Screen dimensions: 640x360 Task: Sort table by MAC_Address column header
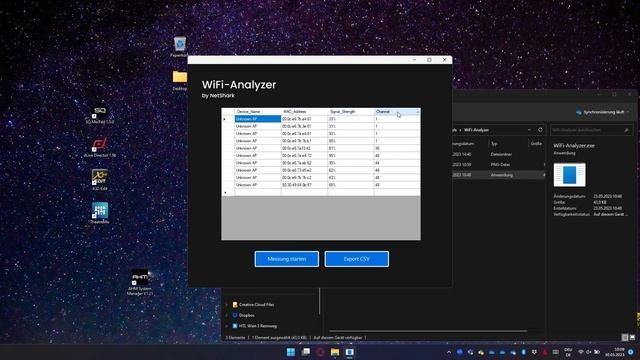pyautogui.click(x=304, y=111)
